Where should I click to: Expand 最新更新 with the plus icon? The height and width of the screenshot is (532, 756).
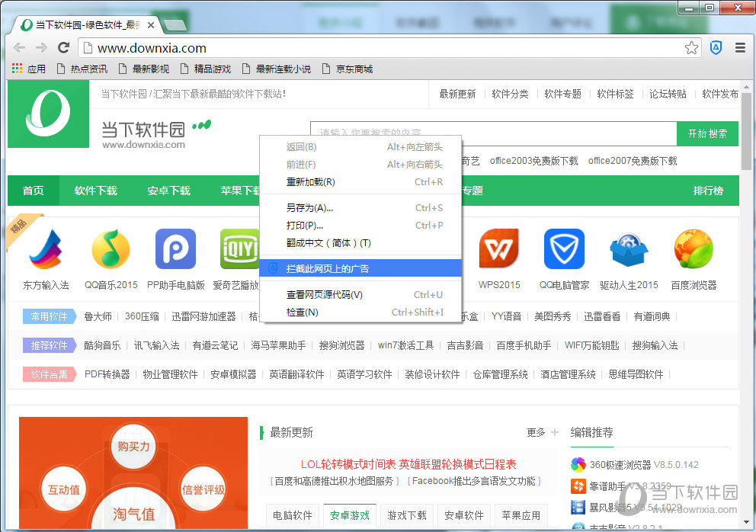[x=555, y=432]
